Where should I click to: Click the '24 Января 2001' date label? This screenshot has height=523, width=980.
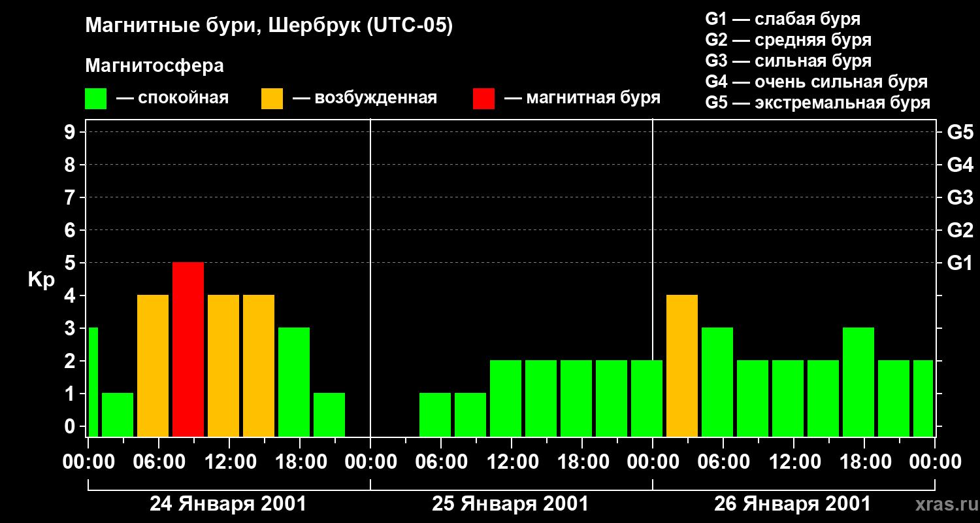[x=228, y=504]
